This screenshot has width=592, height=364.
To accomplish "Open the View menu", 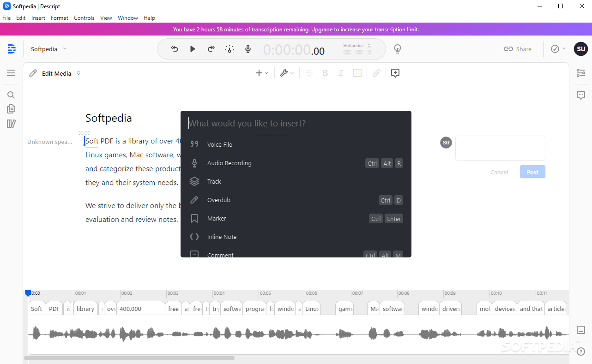I will click(x=106, y=18).
